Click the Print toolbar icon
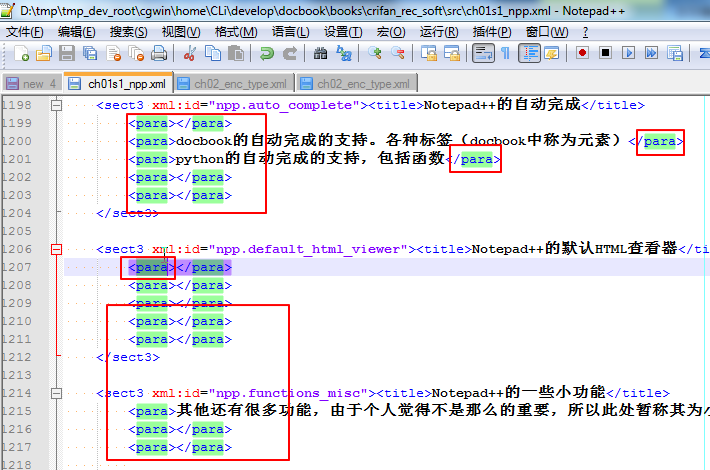Screen dimensions: 710x470 tap(159, 53)
